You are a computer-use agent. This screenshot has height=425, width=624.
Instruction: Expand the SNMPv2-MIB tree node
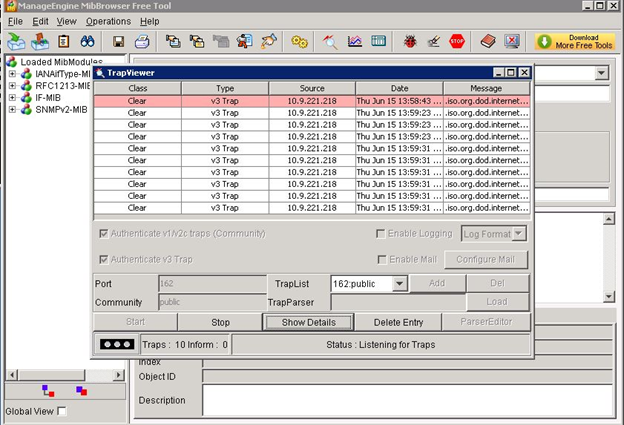pos(12,109)
